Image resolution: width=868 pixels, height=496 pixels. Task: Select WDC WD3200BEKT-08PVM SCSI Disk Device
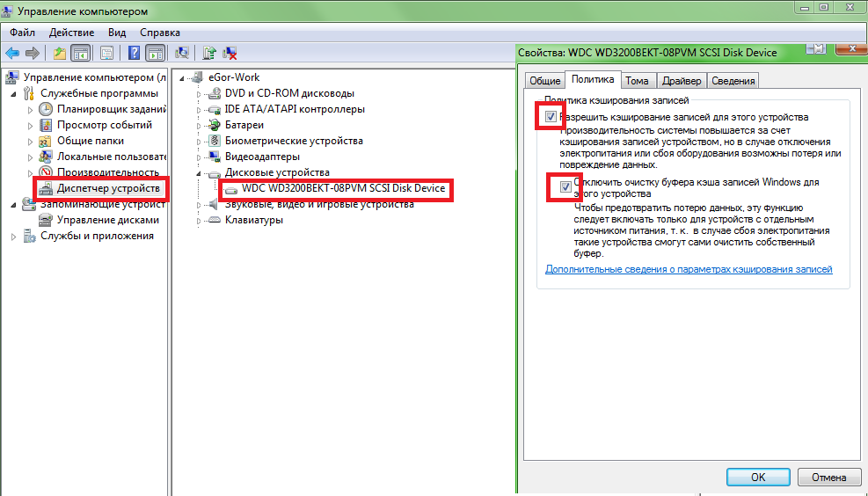pyautogui.click(x=343, y=188)
